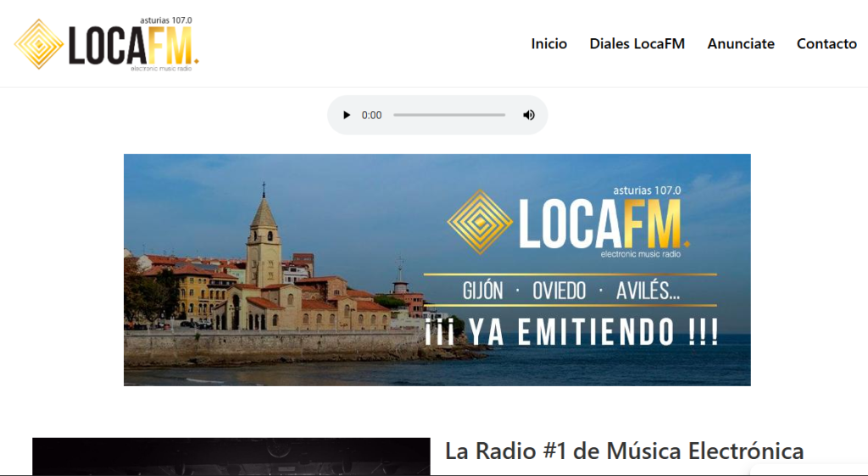The height and width of the screenshot is (476, 868).
Task: Mute the audio player volume
Action: 529,115
